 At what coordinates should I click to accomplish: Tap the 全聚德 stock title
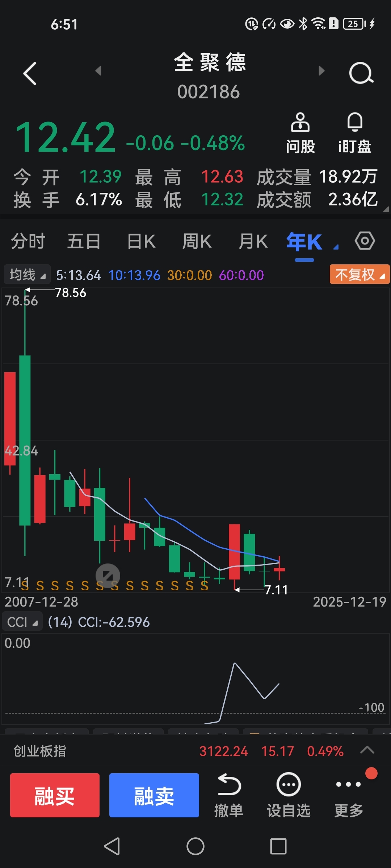coord(210,62)
